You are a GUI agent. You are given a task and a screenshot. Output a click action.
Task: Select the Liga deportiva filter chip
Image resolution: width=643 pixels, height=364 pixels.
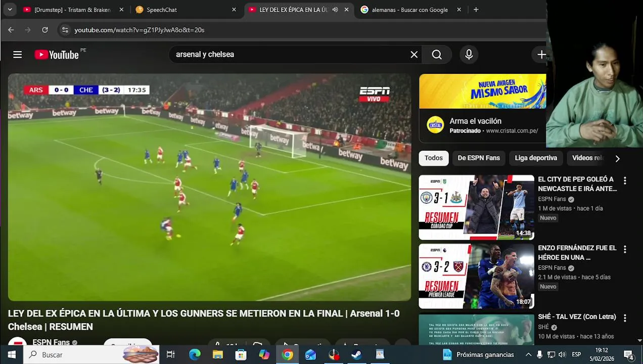tap(536, 158)
